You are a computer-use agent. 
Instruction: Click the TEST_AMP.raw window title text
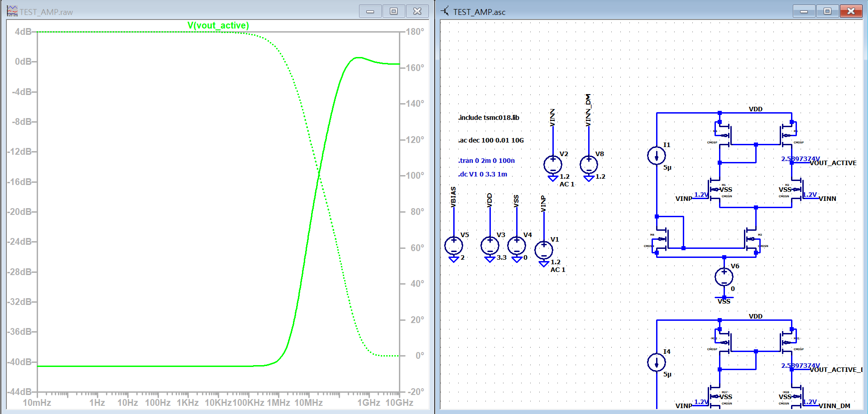click(x=46, y=12)
